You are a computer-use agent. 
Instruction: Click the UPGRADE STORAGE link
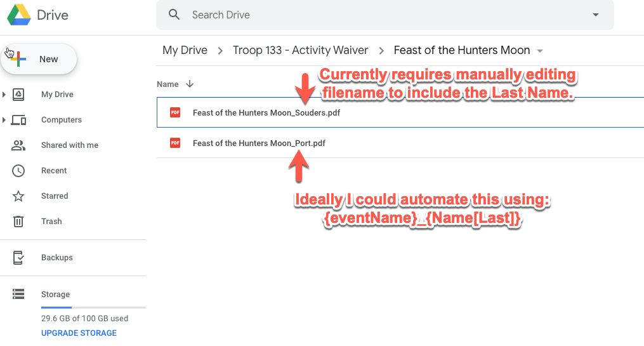coord(79,333)
